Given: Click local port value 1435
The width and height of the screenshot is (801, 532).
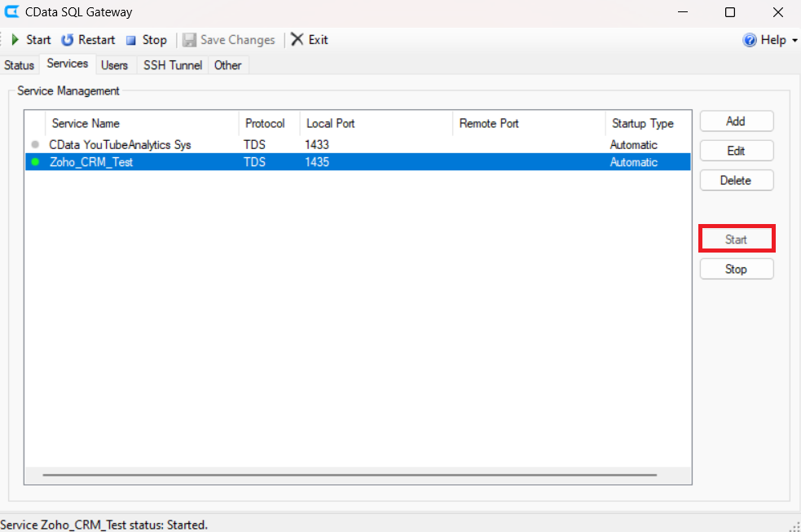Looking at the screenshot, I should 317,162.
